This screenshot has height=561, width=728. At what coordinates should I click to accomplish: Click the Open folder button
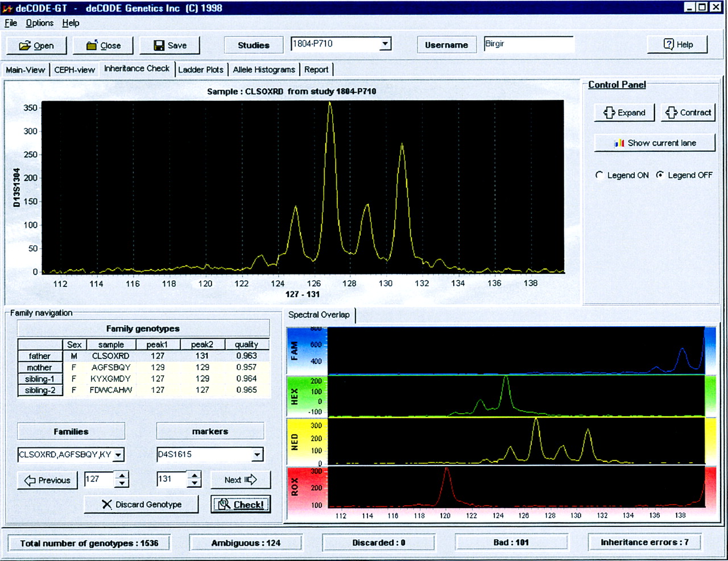[x=36, y=45]
